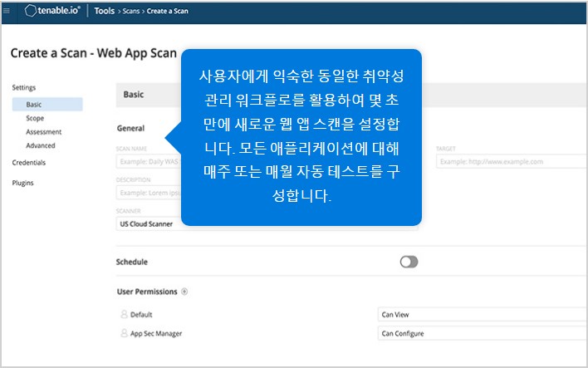Open Plugins in the sidebar
Screen dimensions: 588x368
pos(23,183)
